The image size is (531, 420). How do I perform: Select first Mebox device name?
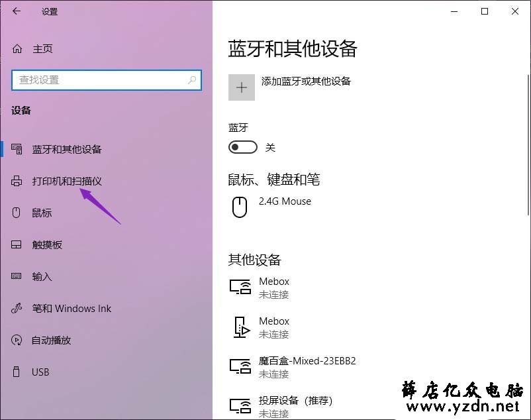pos(274,282)
